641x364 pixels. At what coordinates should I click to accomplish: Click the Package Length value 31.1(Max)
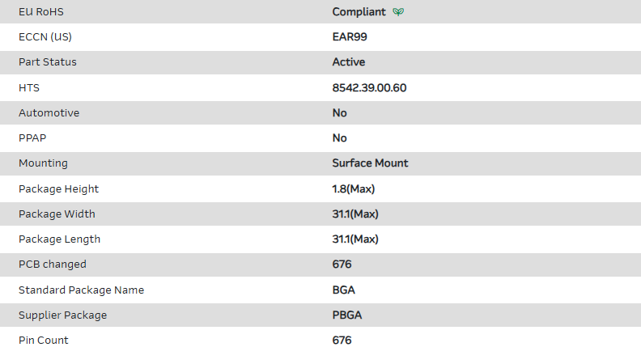pos(355,239)
